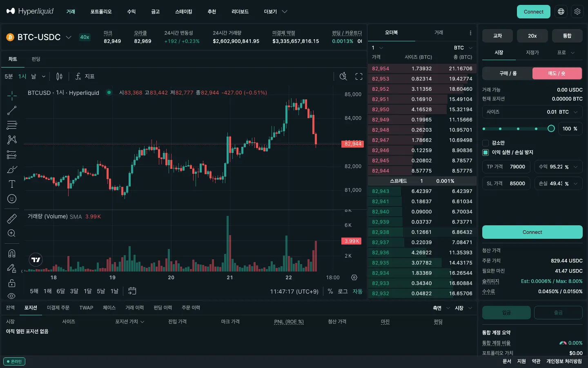Screen dimensions: 588x368
Task: Switch to the 구매 / 롱 side
Action: [508, 74]
